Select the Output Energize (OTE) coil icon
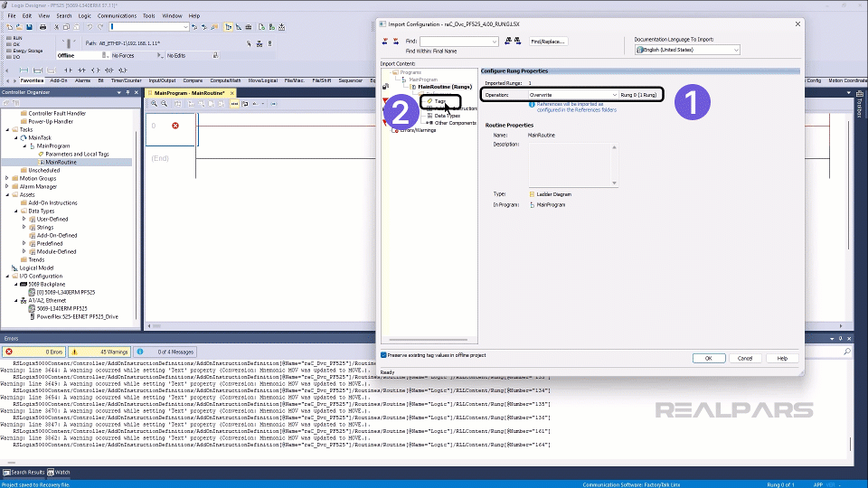The image size is (868, 488). 95,70
